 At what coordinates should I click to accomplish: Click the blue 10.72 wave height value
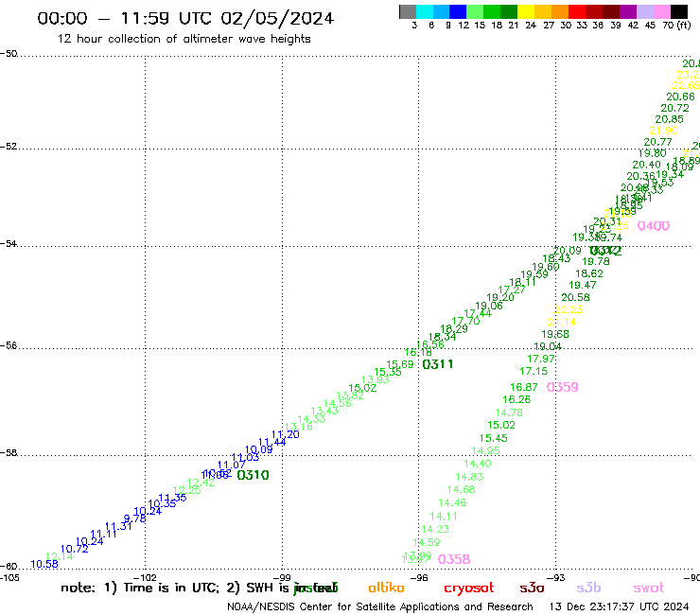point(74,549)
